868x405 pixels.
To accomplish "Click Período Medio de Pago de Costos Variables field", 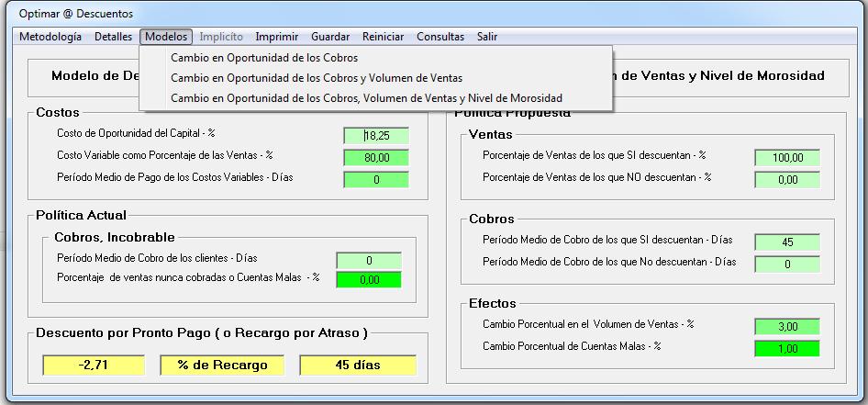I will pos(375,179).
